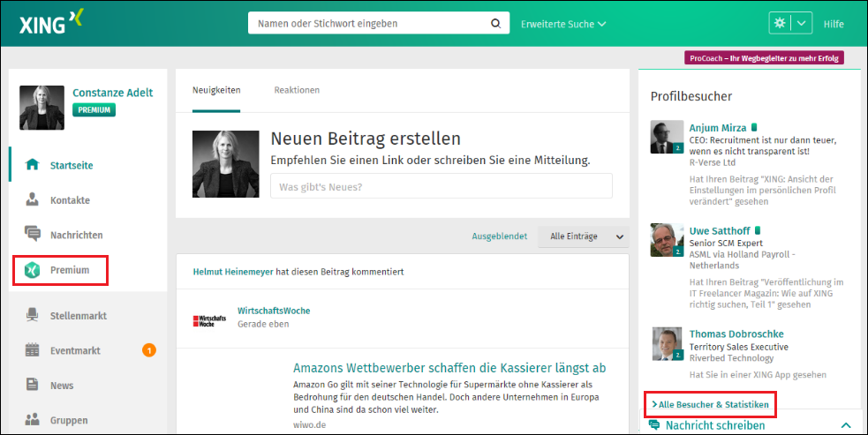Image resolution: width=868 pixels, height=435 pixels.
Task: Click the Hilfe link
Action: pyautogui.click(x=834, y=24)
